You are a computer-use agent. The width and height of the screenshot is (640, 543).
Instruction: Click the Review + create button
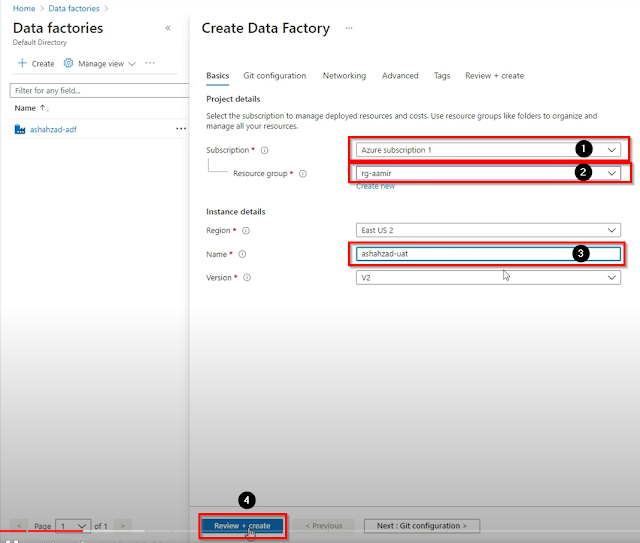pos(242,525)
